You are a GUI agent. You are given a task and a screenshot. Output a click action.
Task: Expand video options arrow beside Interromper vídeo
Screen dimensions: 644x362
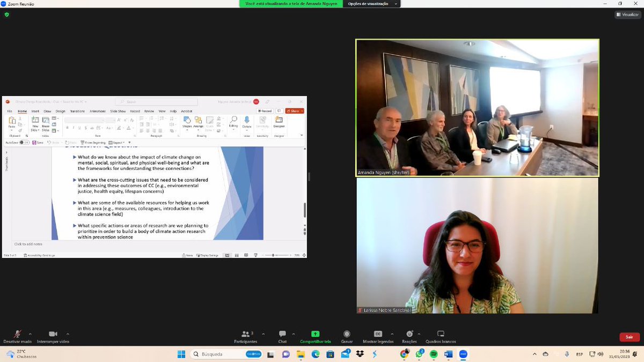tap(67, 334)
